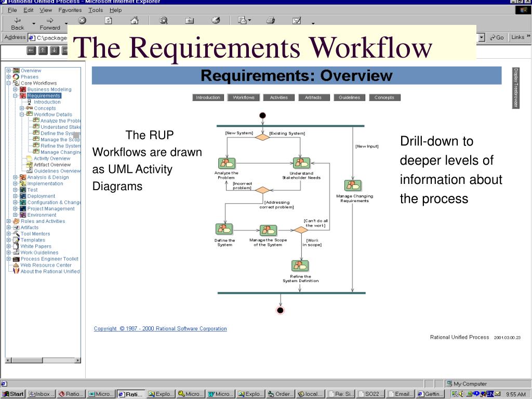Click the tree scrollbar right arrow
Screen dimensions: 532x399
pyautogui.click(x=78, y=361)
